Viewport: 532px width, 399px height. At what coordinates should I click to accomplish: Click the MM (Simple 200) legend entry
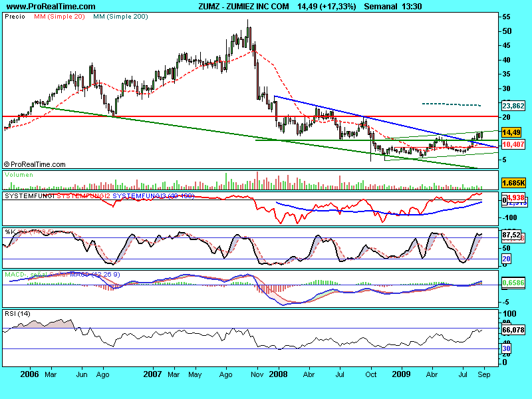(x=120, y=17)
